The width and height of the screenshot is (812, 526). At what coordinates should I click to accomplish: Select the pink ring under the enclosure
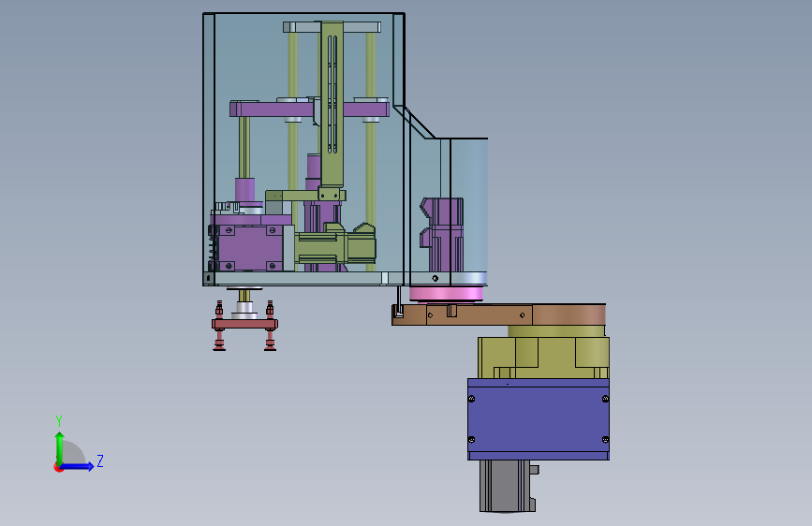coord(446,295)
